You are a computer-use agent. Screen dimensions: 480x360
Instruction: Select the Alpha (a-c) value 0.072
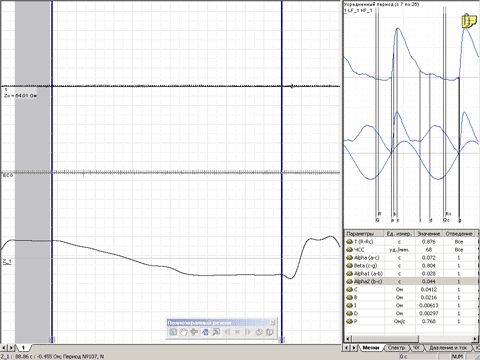click(x=429, y=258)
